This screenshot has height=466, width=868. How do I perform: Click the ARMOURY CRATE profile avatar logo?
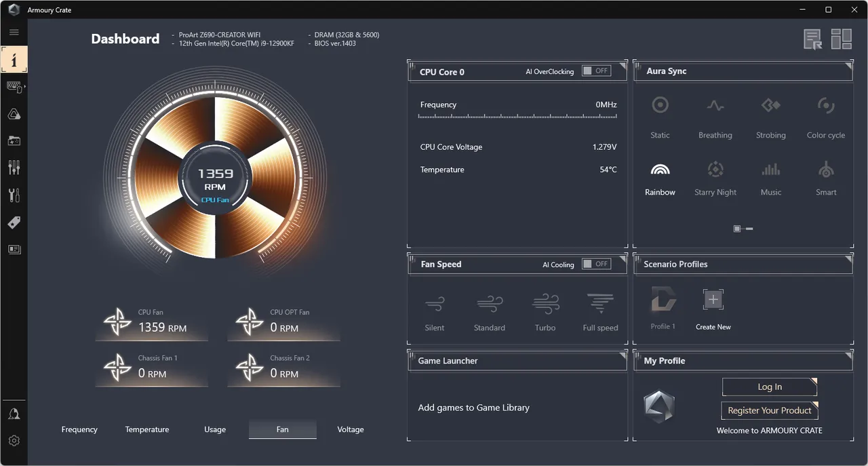pos(658,406)
